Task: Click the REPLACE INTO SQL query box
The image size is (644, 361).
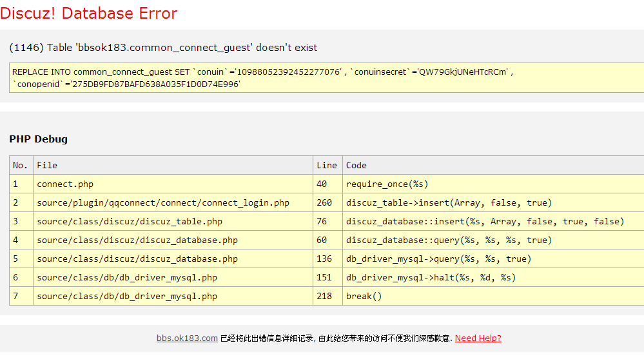Action: [x=327, y=77]
